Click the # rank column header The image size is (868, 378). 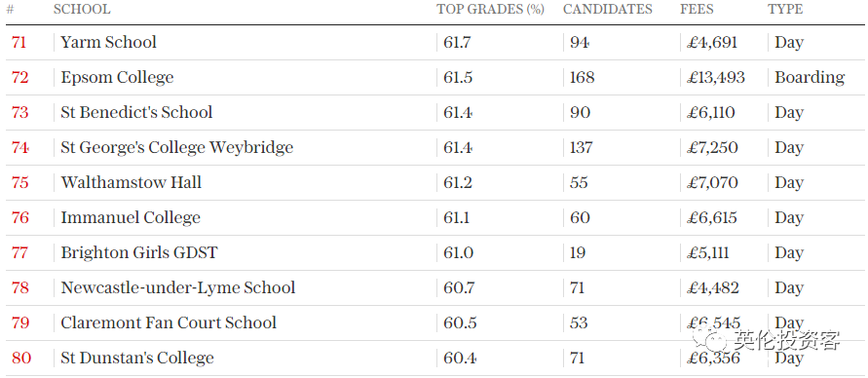point(10,10)
